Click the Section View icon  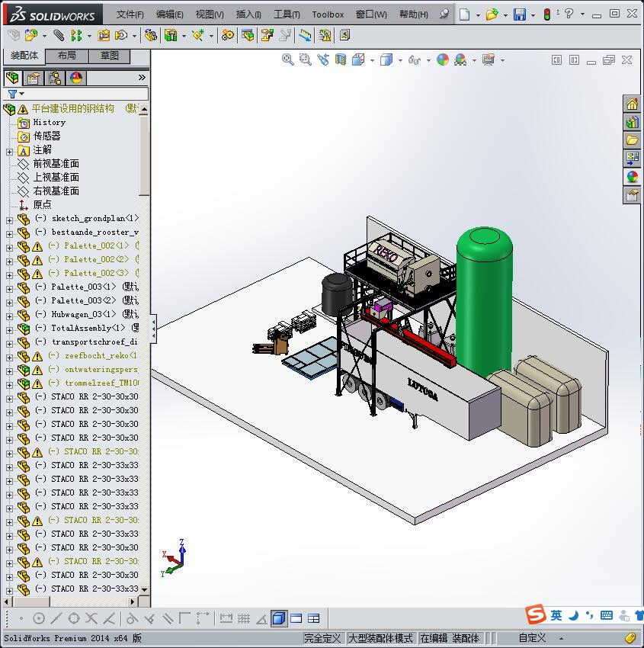341,60
